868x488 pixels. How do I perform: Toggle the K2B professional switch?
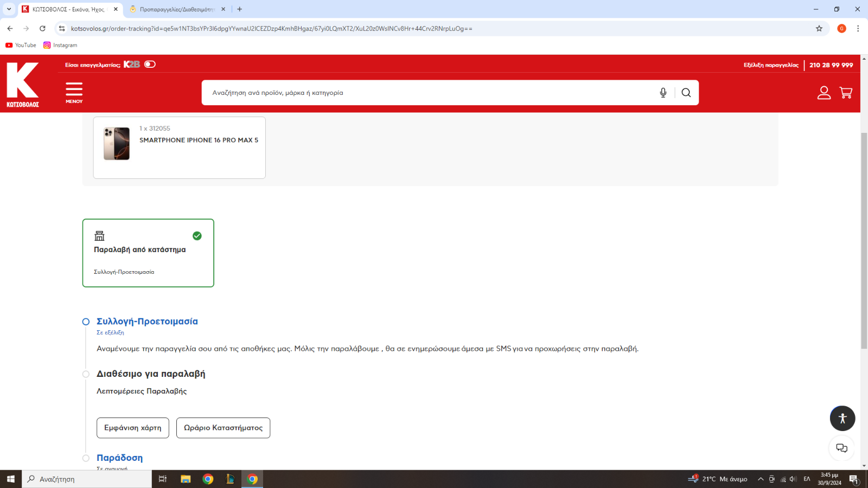(150, 64)
